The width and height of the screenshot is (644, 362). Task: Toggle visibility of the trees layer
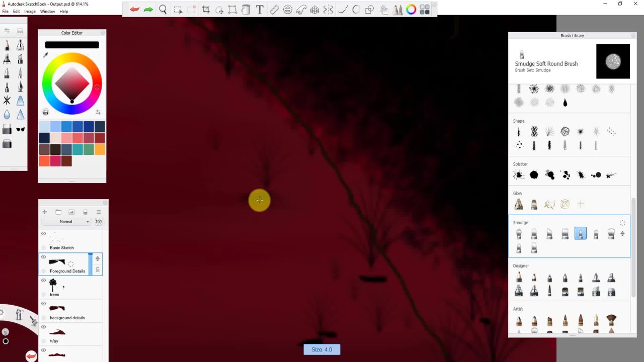44,281
